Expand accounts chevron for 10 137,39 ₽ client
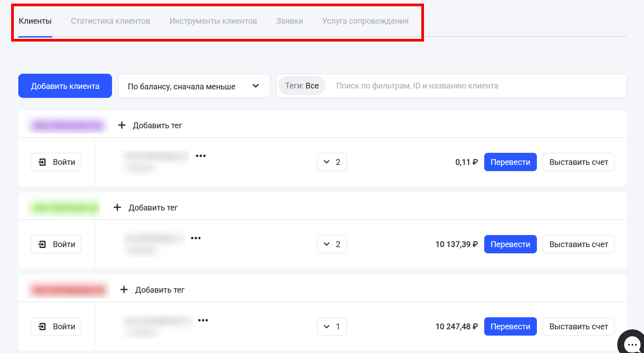This screenshot has width=644, height=353. pyautogui.click(x=332, y=244)
